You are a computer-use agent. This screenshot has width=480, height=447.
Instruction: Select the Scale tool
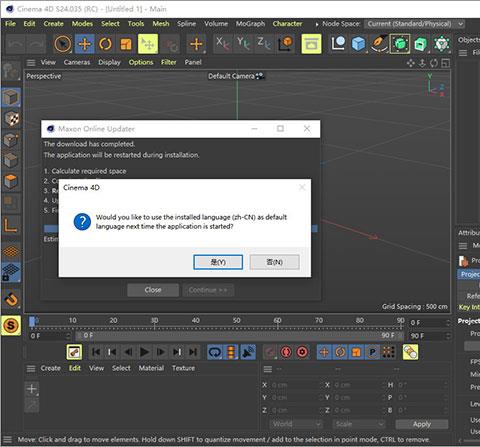click(x=126, y=44)
